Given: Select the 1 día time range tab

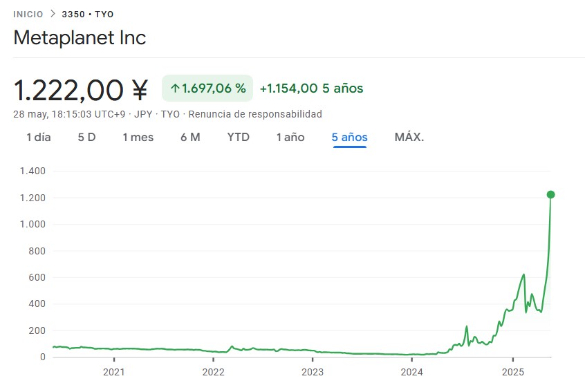Looking at the screenshot, I should coord(39,137).
